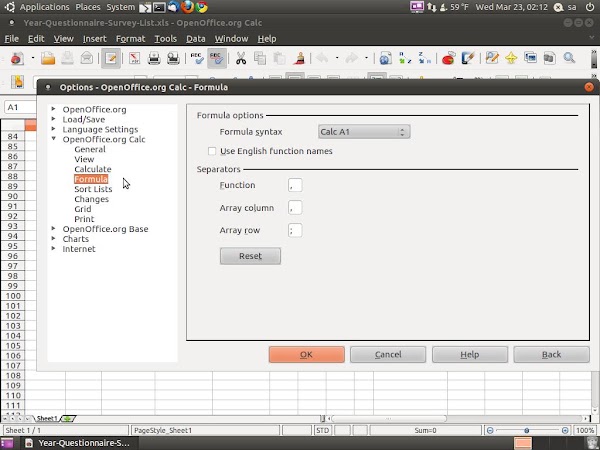Click the zoom-out minus icon in status bar

pyautogui.click(x=490, y=430)
